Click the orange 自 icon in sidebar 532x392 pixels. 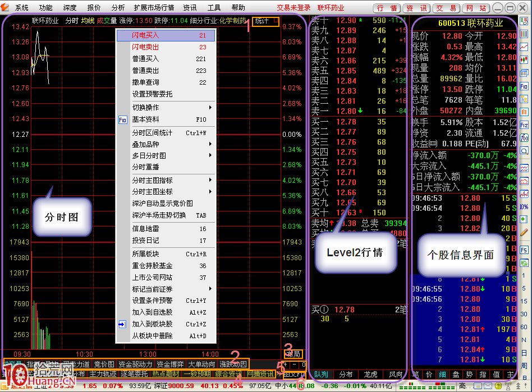(524, 112)
